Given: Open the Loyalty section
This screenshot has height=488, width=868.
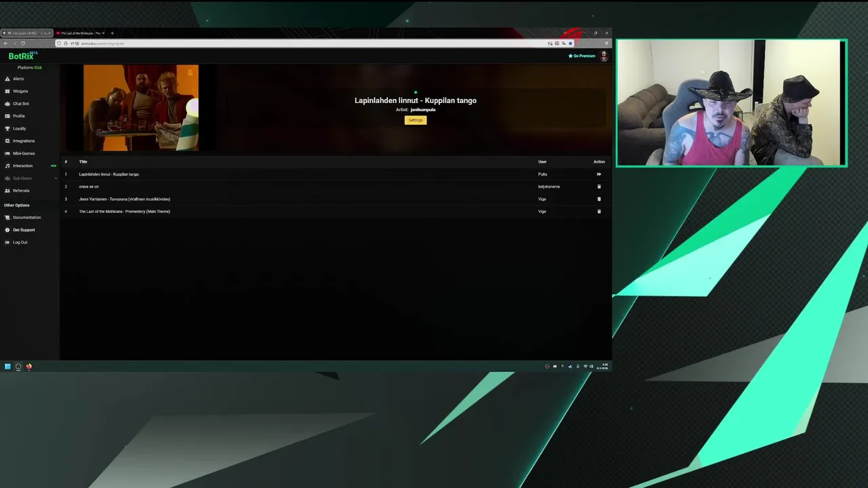Looking at the screenshot, I should (20, 128).
